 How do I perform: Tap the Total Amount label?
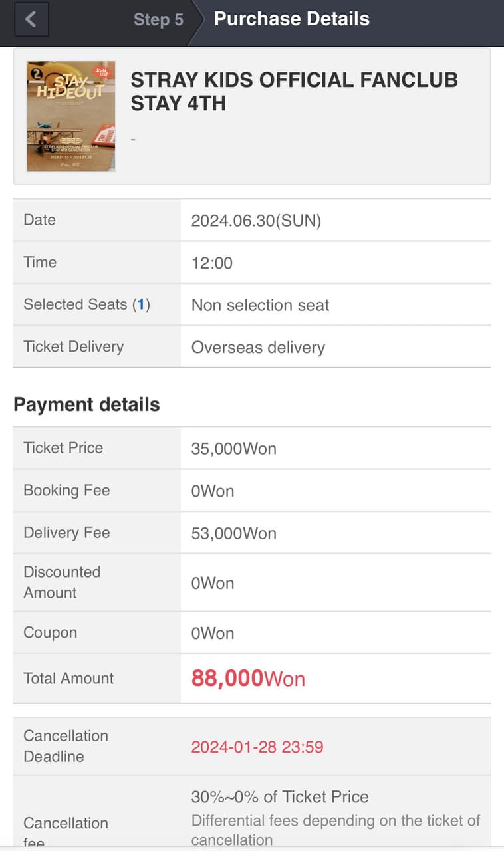click(x=68, y=678)
